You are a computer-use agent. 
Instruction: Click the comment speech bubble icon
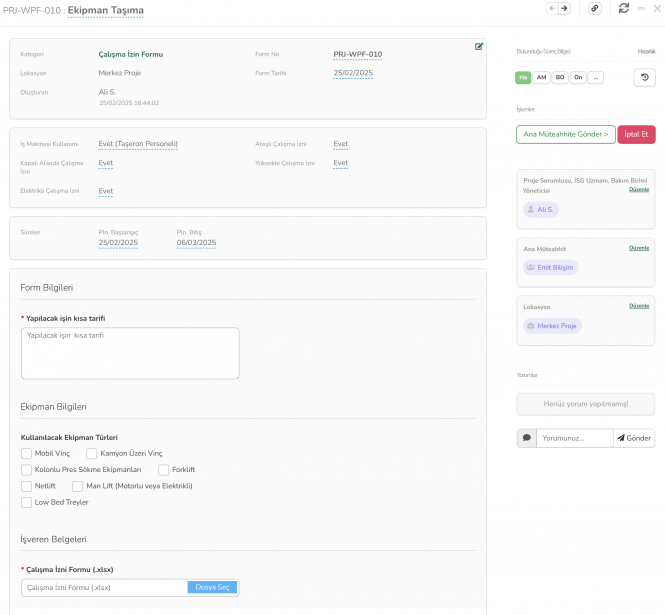point(526,438)
